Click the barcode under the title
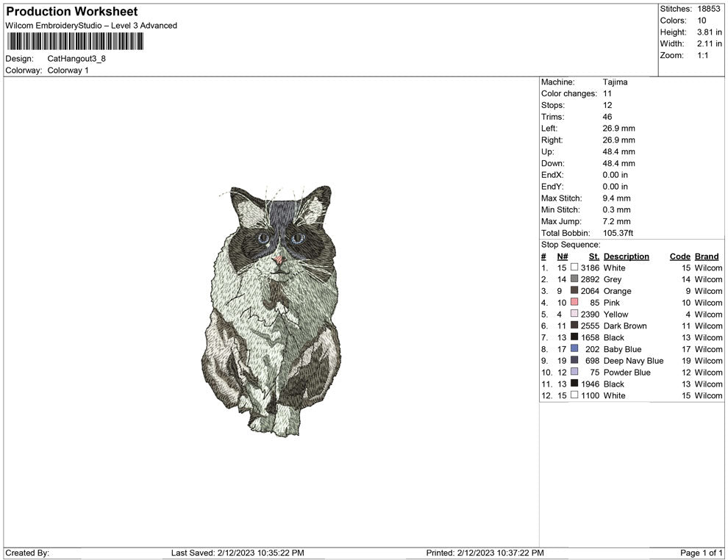Viewport: 728px width, 560px height. click(x=75, y=41)
